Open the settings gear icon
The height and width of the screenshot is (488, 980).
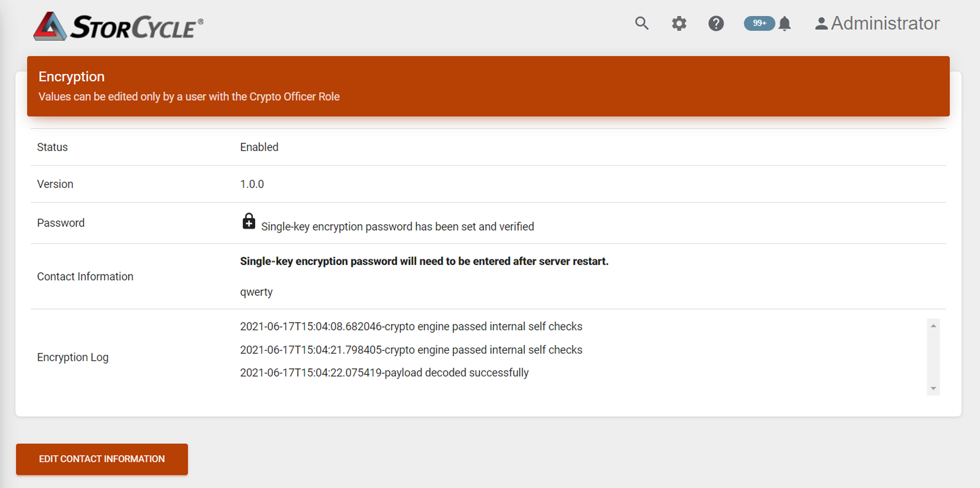tap(679, 23)
